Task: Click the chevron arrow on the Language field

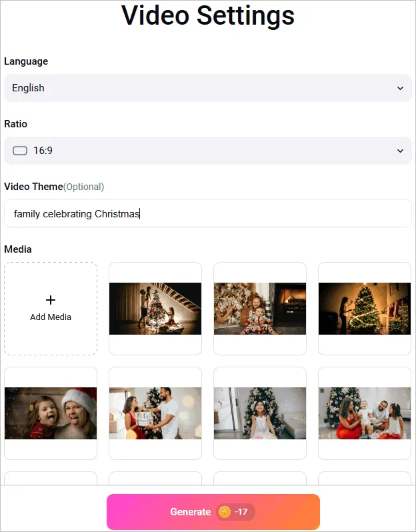Action: coord(400,88)
